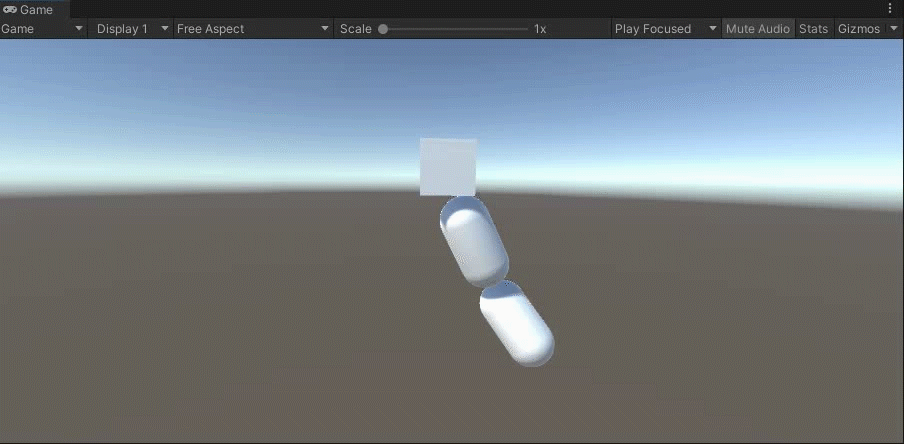Open the Play Focused dropdown
This screenshot has width=904, height=444.
666,29
